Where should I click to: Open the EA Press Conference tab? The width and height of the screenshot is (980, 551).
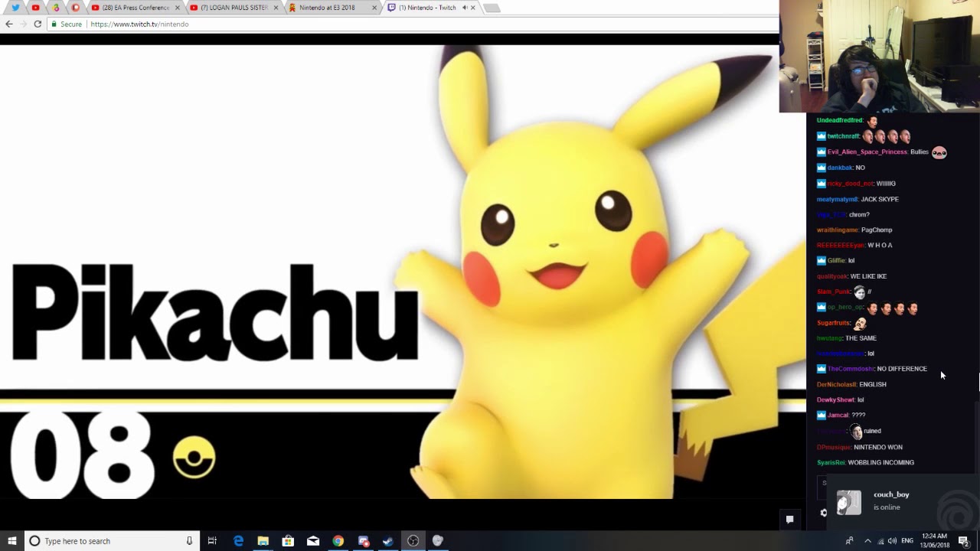(136, 8)
